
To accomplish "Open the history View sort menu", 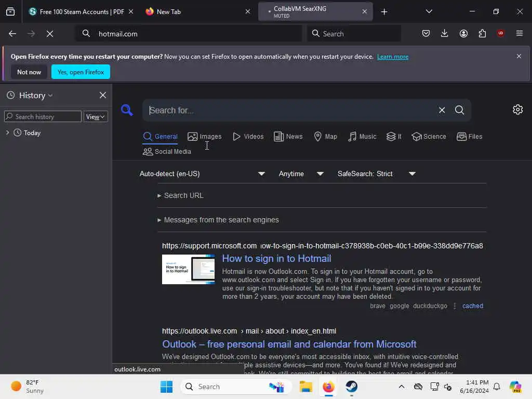I will click(x=96, y=117).
